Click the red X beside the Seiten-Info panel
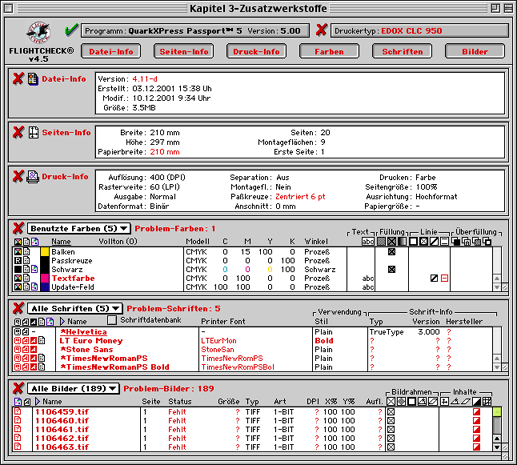Screen dimensions: 517x465 click(x=18, y=132)
